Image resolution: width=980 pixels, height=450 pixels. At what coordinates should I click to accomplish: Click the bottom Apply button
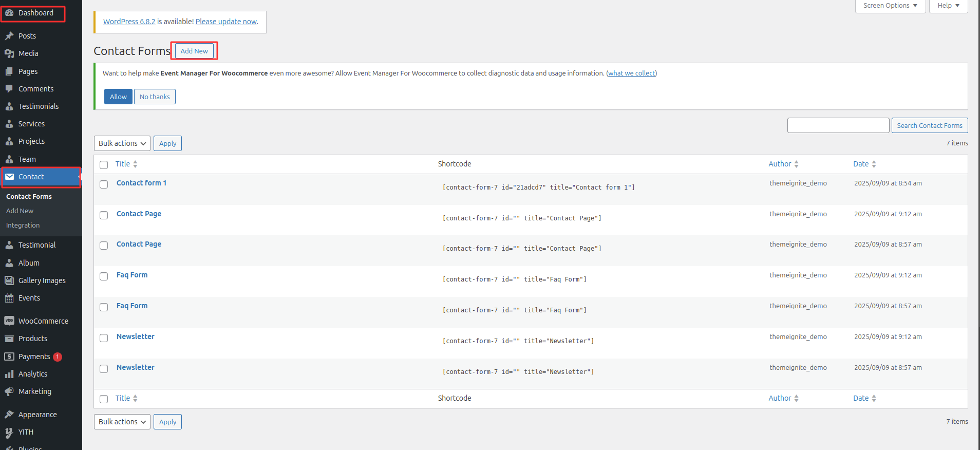pos(167,422)
